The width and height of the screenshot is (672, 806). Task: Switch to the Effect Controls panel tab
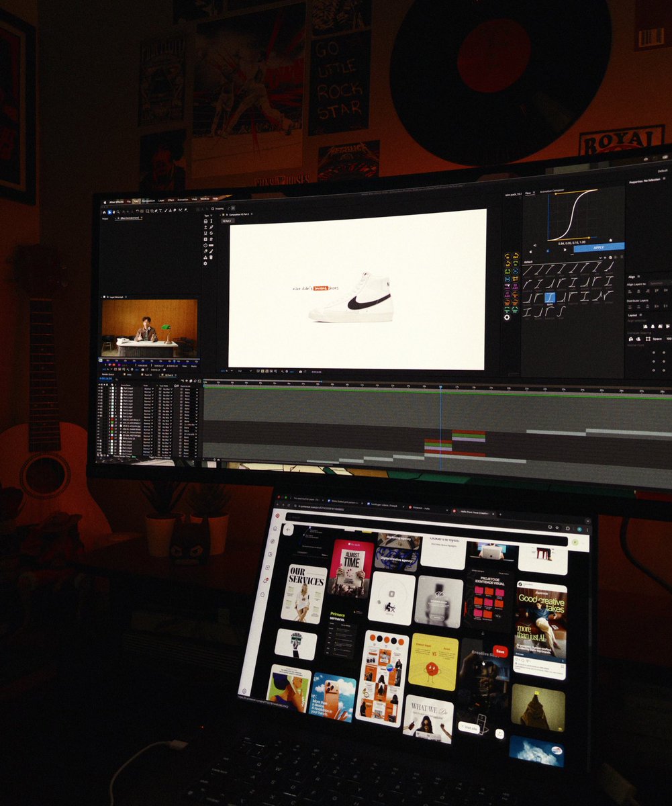point(129,218)
